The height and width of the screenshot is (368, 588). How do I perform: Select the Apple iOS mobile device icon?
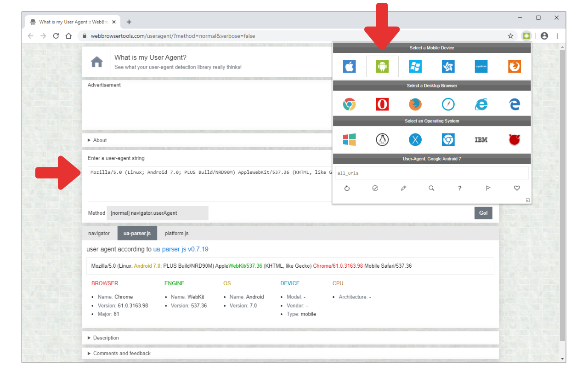(x=349, y=66)
